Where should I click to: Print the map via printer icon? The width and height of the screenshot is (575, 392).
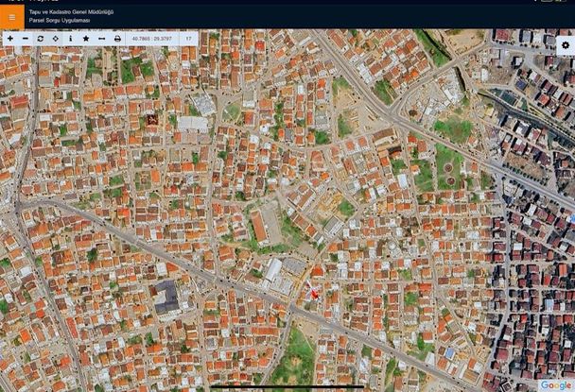click(x=117, y=39)
